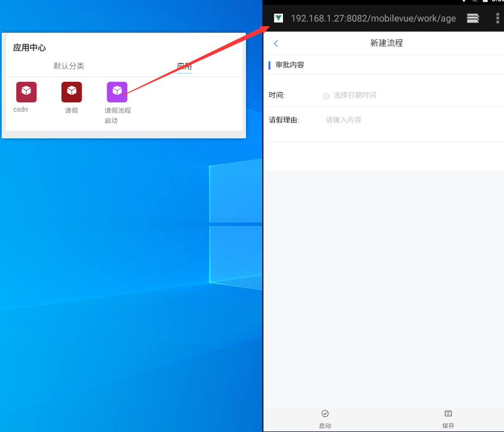The height and width of the screenshot is (432, 504).
Task: Click the Vue favicon in address bar
Action: click(278, 18)
